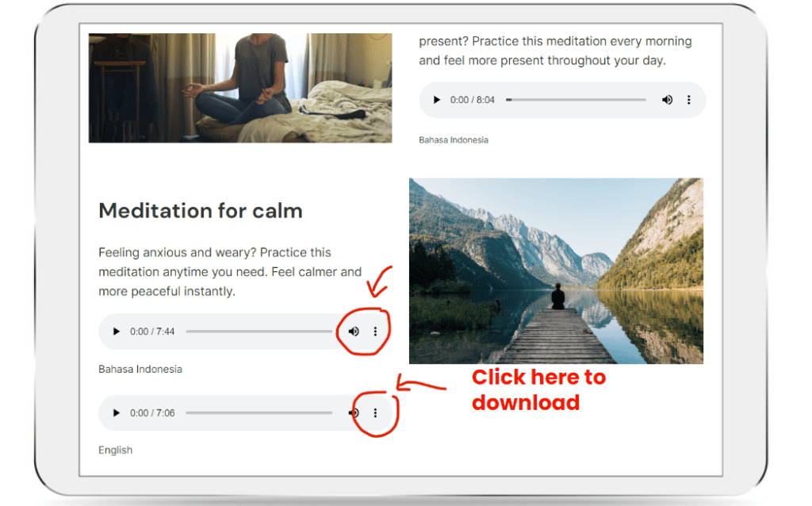
Task: Click the Meditation for calm heading
Action: [201, 211]
